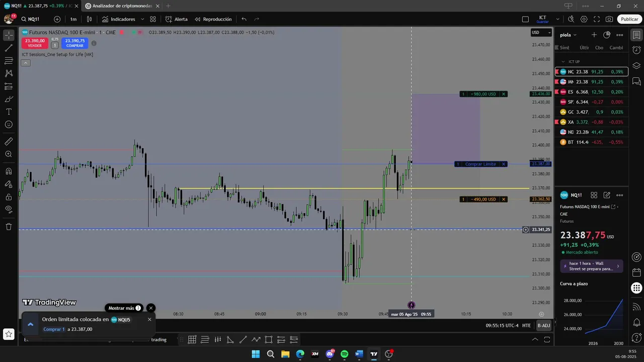This screenshot has height=362, width=644.
Task: Enter fullscreen mode
Action: pos(597,19)
